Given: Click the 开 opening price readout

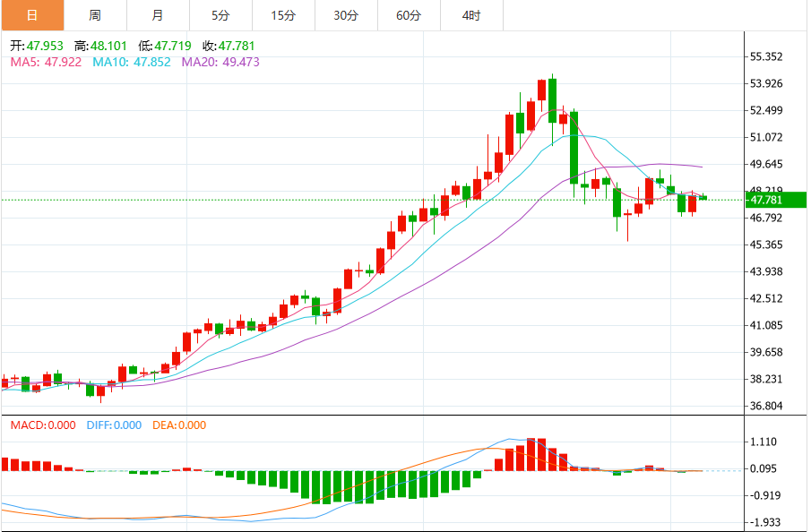Looking at the screenshot, I should click(x=37, y=46).
